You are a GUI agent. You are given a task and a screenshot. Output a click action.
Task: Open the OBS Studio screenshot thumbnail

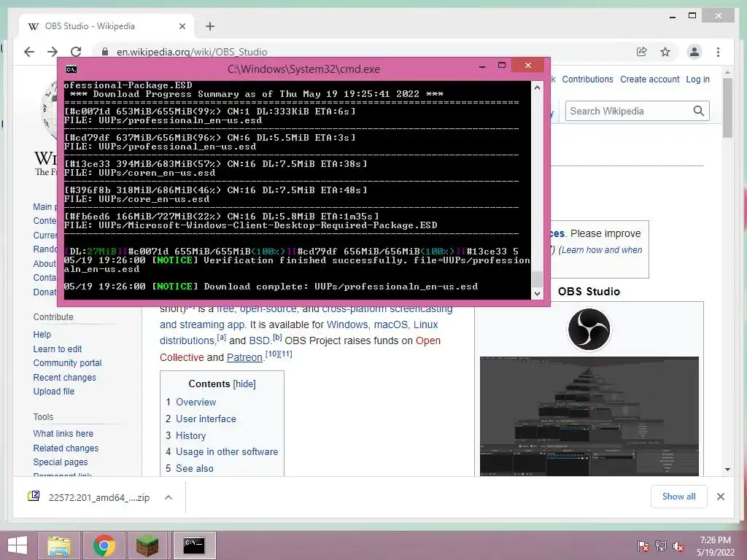[589, 416]
